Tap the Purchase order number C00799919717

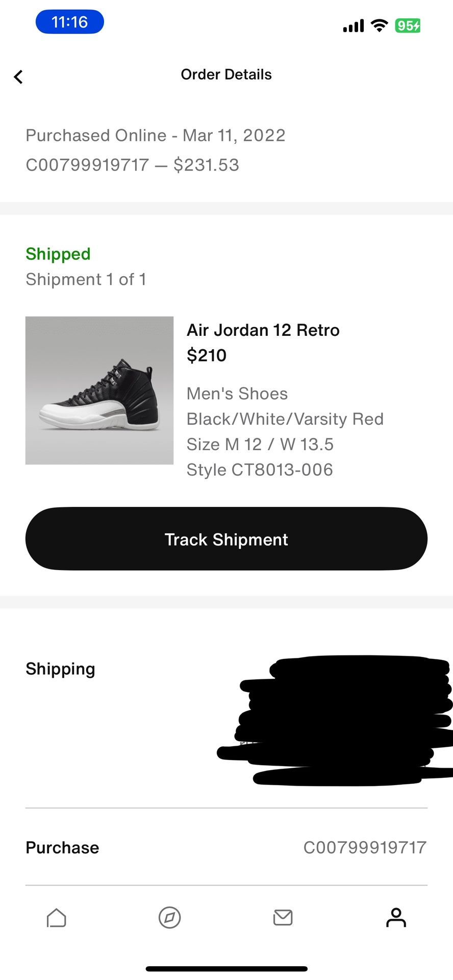pos(365,847)
